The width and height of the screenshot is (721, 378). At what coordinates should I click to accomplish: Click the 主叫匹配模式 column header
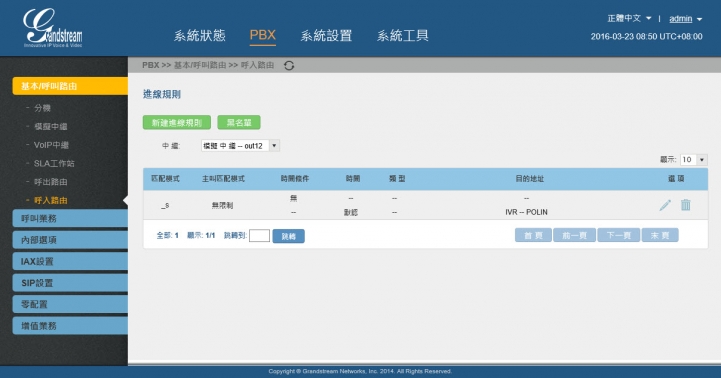223,178
